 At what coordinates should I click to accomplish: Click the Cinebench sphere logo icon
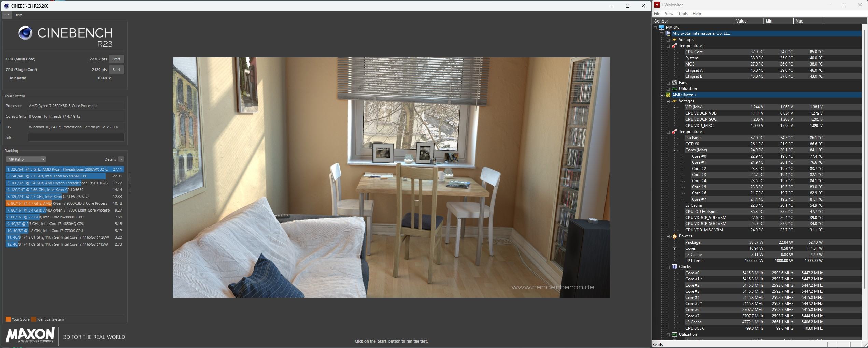tap(26, 33)
